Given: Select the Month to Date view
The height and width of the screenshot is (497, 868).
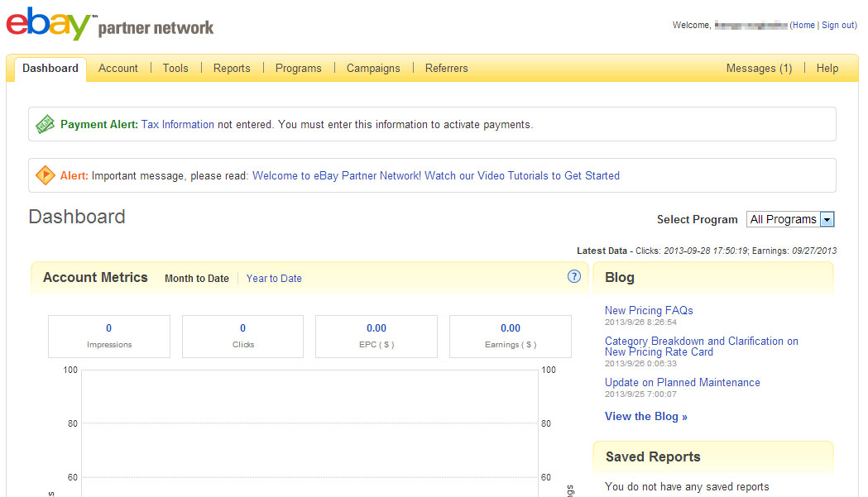Looking at the screenshot, I should [x=196, y=279].
